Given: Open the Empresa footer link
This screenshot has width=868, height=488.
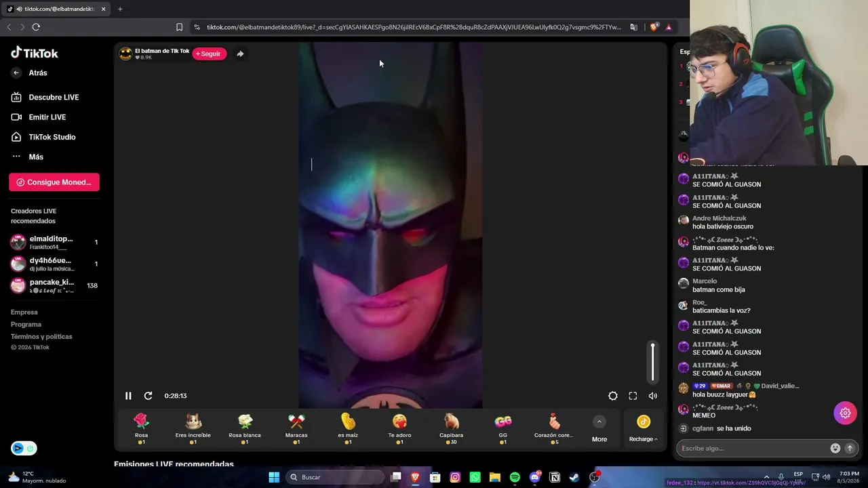Looking at the screenshot, I should coord(24,312).
